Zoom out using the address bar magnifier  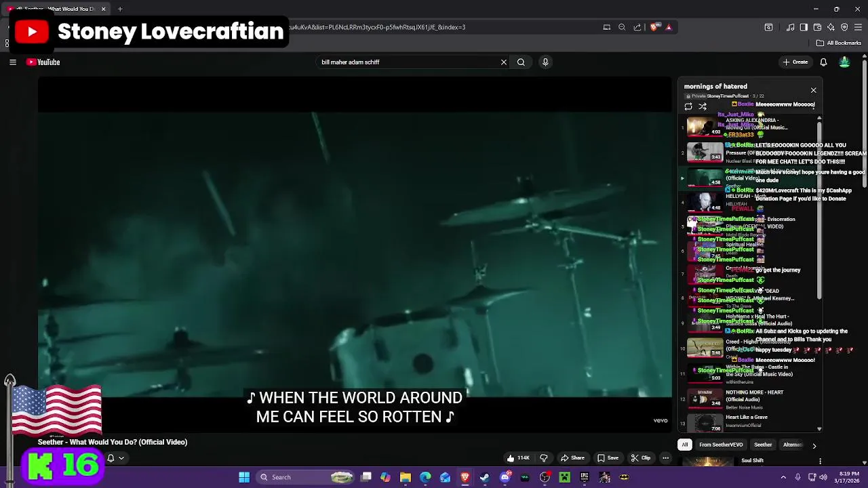coord(622,27)
